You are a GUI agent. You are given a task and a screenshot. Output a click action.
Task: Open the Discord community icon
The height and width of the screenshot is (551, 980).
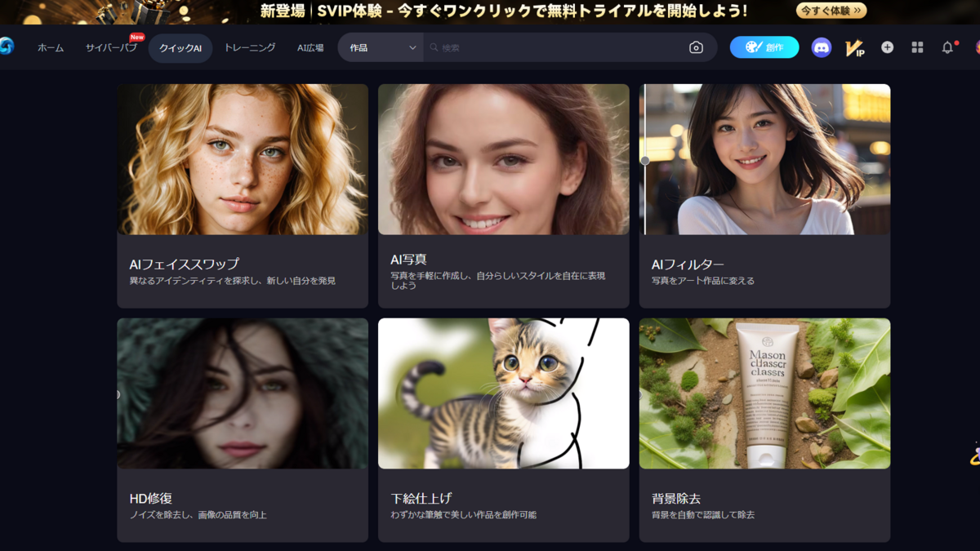822,47
